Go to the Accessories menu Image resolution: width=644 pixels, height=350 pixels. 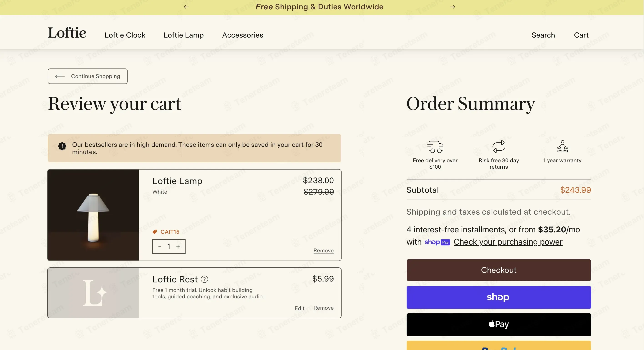242,35
